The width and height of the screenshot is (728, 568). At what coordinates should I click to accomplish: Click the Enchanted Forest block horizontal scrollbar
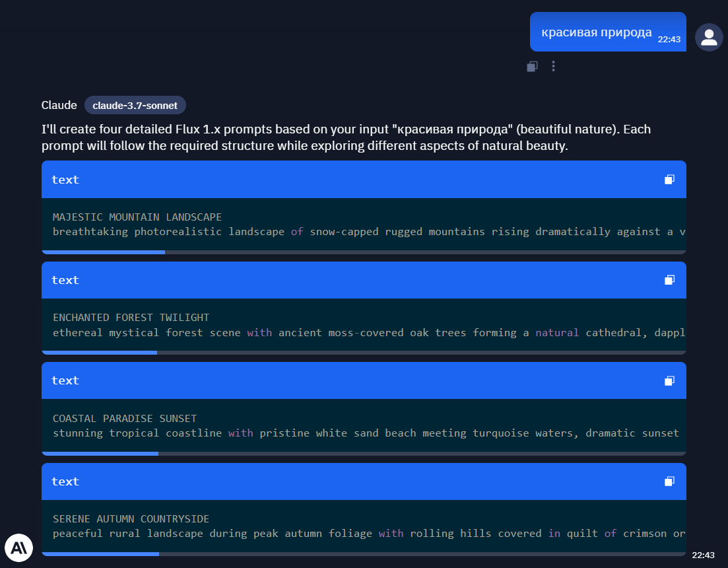coord(100,353)
